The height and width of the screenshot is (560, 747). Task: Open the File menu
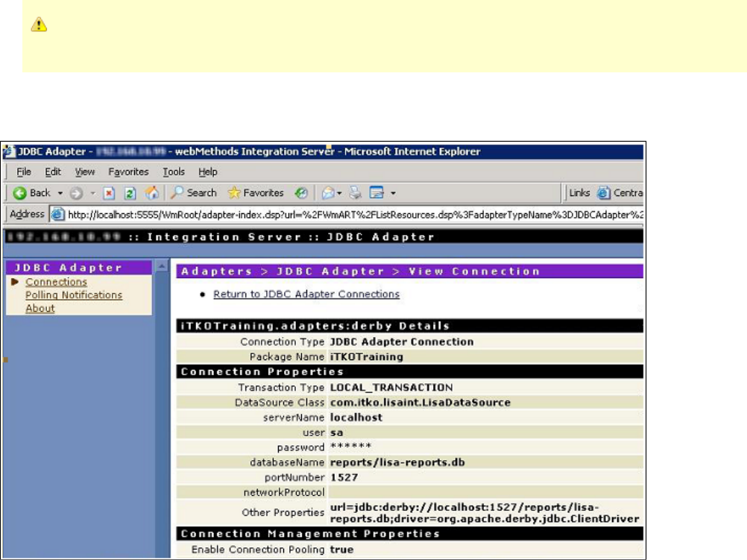point(24,172)
